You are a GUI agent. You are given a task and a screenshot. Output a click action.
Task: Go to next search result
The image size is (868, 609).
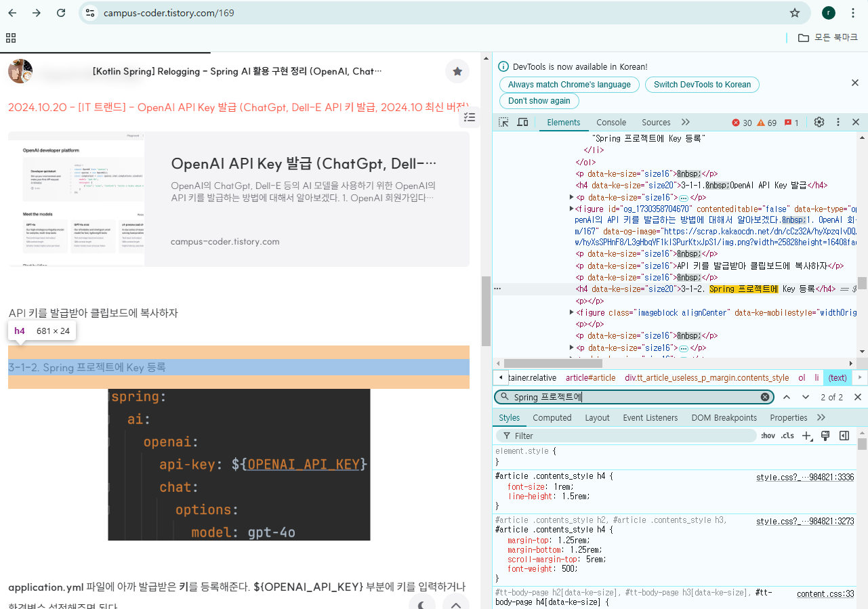(806, 397)
